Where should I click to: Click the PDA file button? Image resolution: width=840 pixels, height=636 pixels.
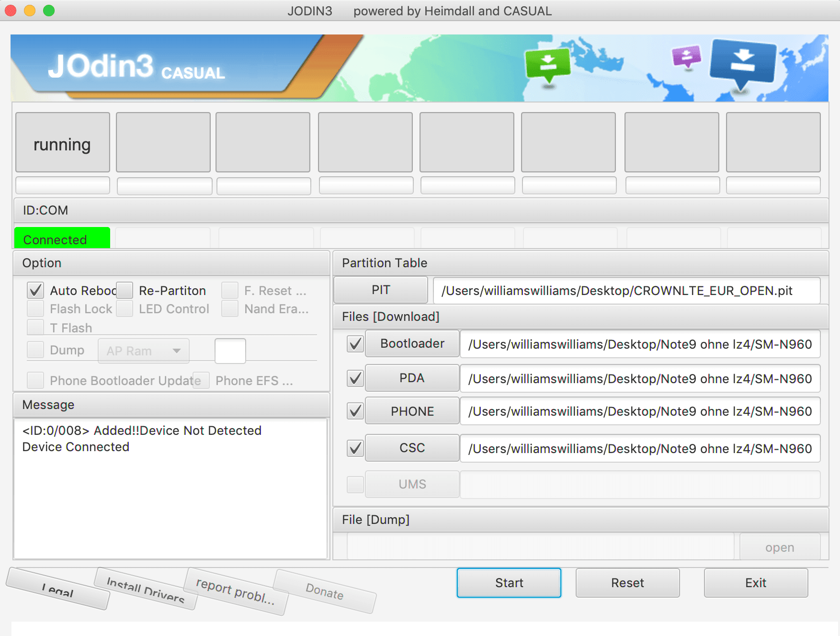tap(412, 378)
